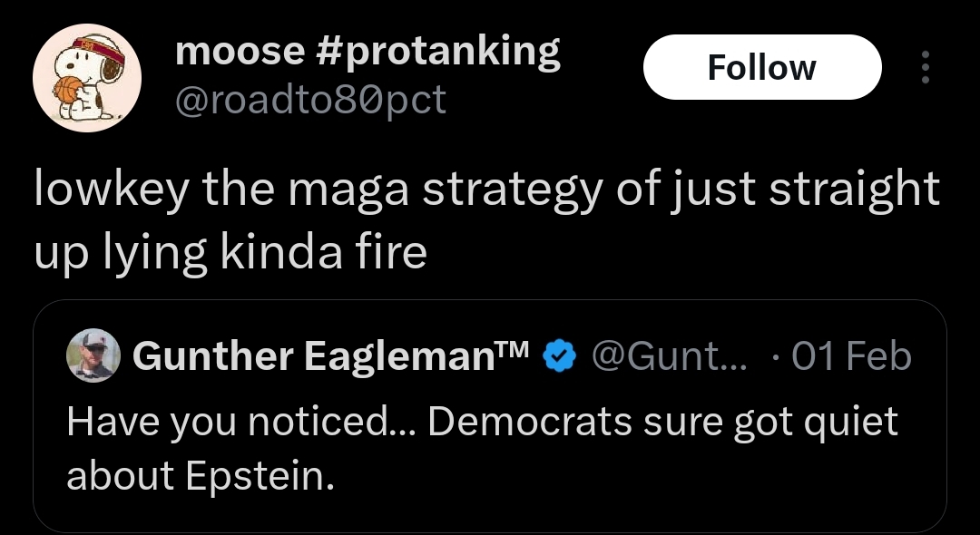This screenshot has height=535, width=980.
Task: Open Gunther Eagleman's small profile photo
Action: tap(93, 355)
